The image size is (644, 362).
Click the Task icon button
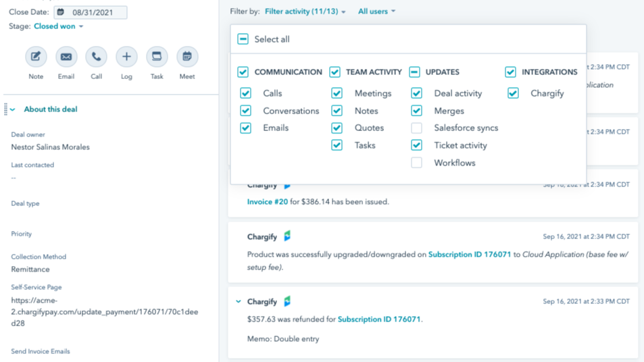click(x=157, y=57)
